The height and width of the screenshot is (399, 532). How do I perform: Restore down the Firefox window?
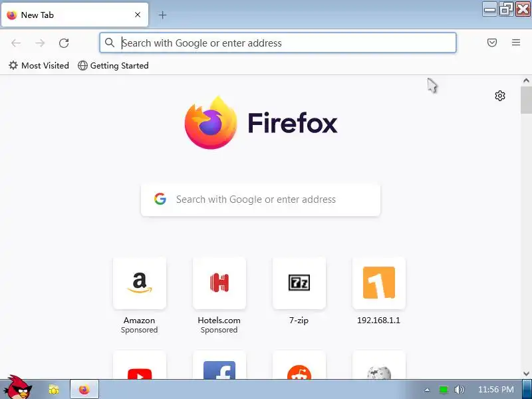tap(506, 9)
